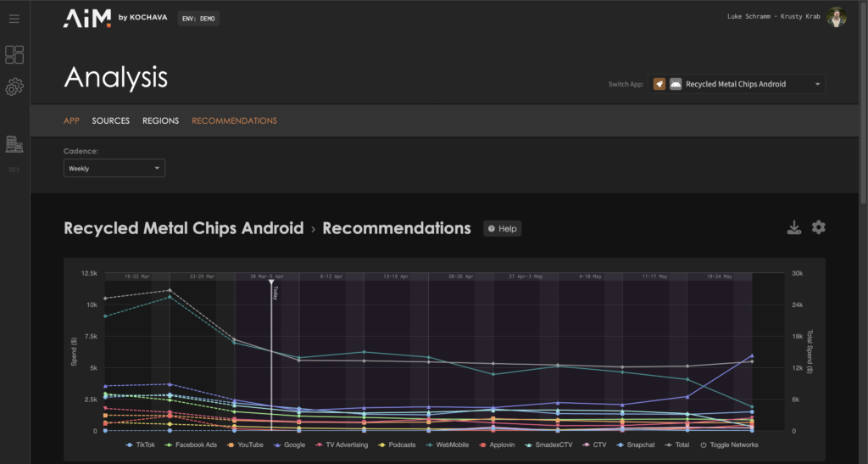868x464 pixels.
Task: Download the Recommendations chart data
Action: pos(794,227)
